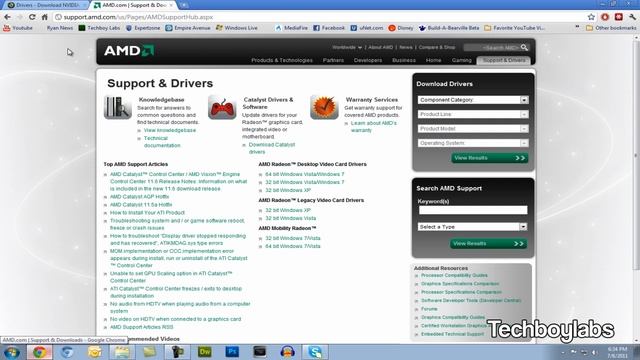Open 64 bit Windows Vista/Windows 7 desktop driver link
640x360 pixels.
tap(305, 174)
